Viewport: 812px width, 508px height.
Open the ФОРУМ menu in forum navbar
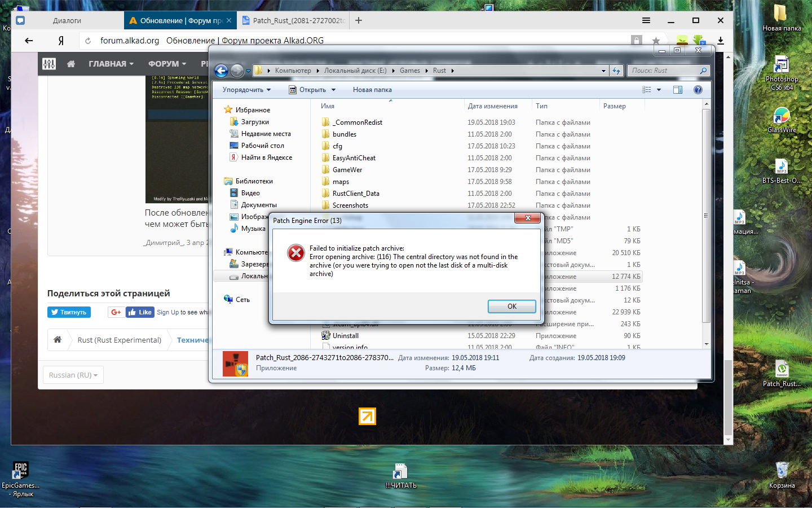point(167,64)
